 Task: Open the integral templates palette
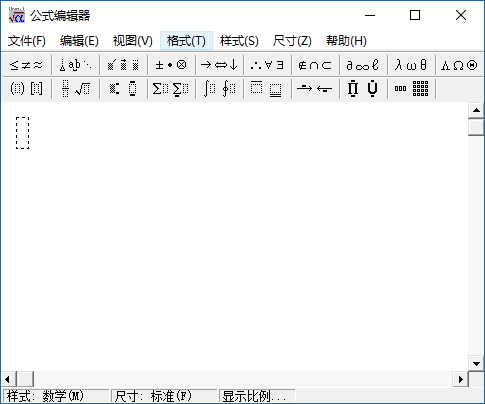coord(219,89)
